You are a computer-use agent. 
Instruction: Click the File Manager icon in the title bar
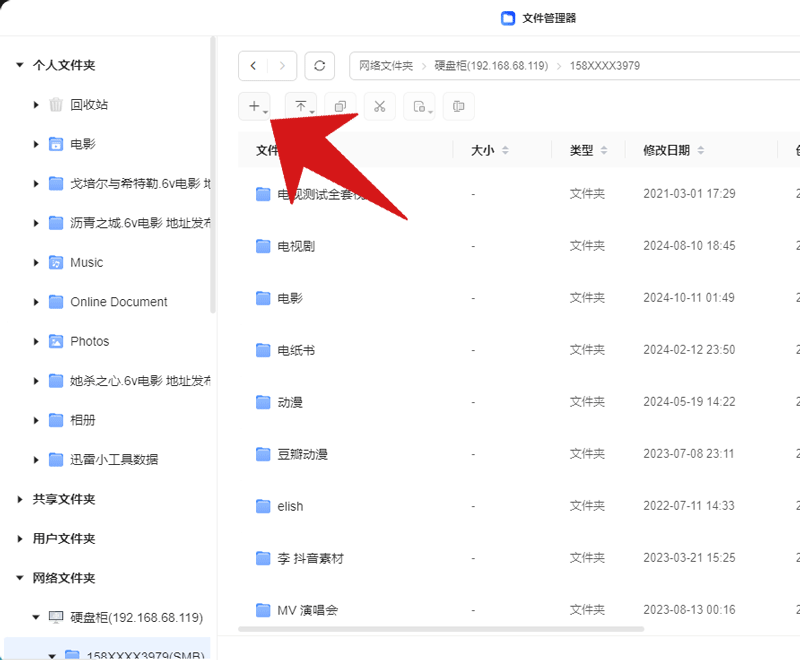(508, 17)
